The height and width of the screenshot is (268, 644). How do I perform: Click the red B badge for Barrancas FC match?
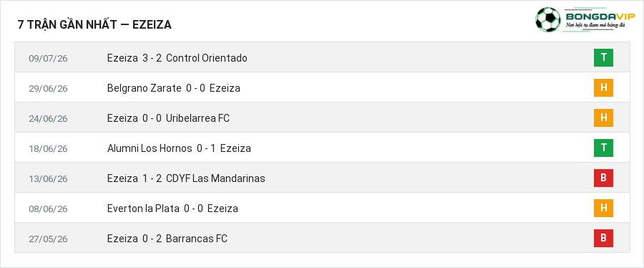603,238
